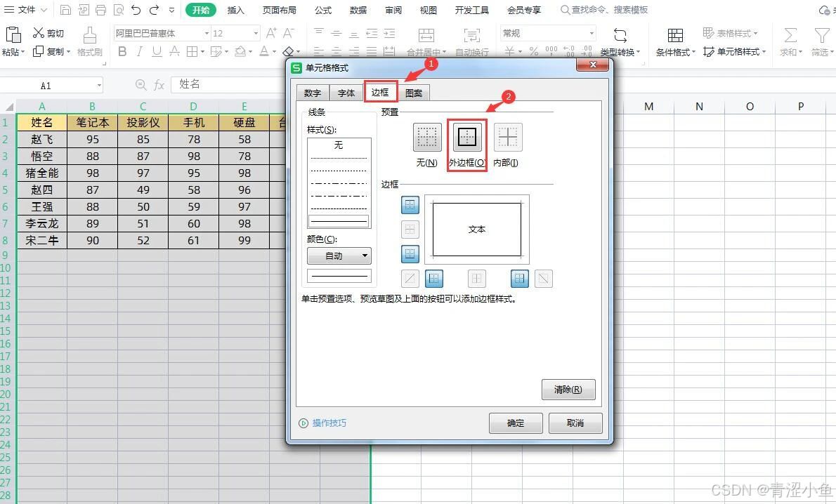Select the Outline (外边框) border preset

467,137
